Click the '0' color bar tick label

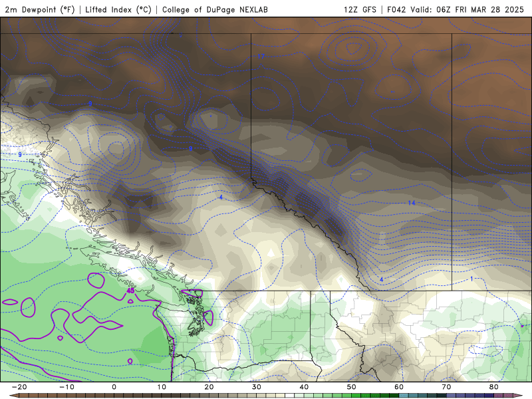tap(114, 387)
